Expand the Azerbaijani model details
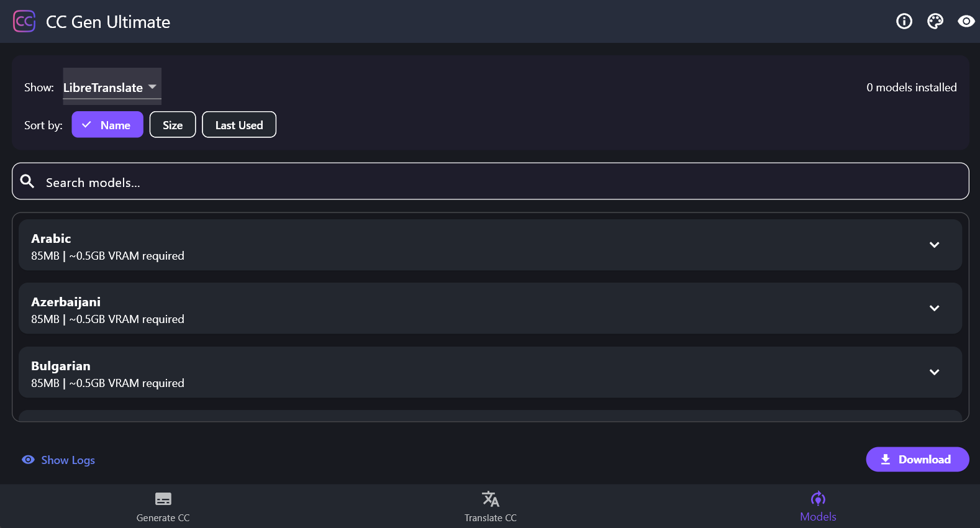The image size is (980, 528). point(934,308)
